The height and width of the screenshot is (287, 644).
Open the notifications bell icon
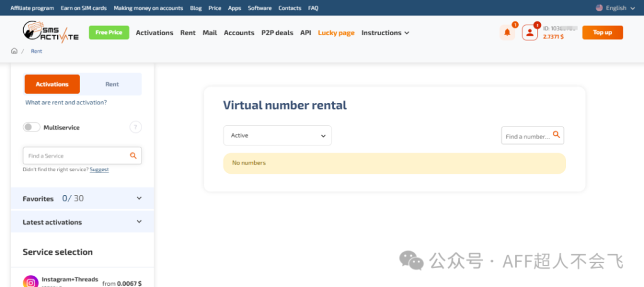click(507, 33)
